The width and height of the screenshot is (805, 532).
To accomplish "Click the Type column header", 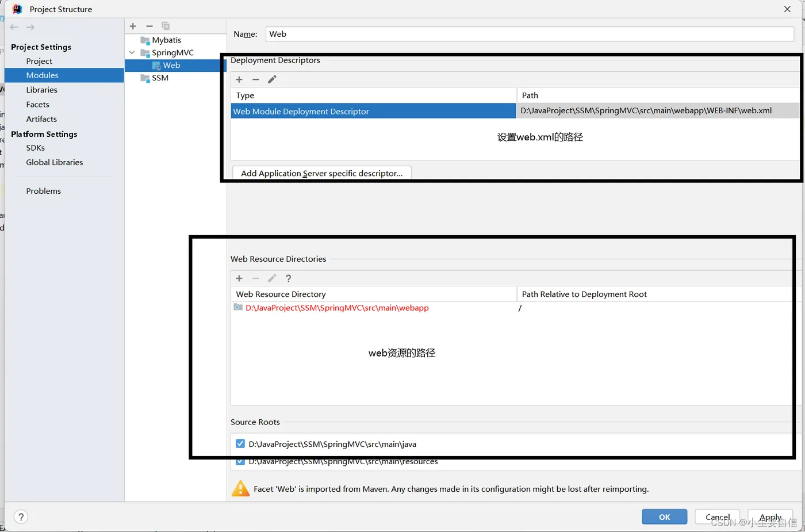I will (374, 95).
